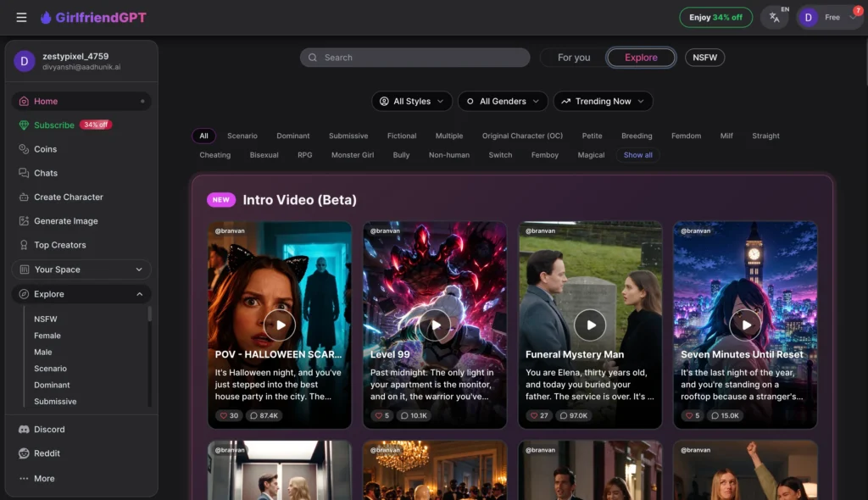Image resolution: width=868 pixels, height=500 pixels.
Task: Open Dominant under Explore in sidebar
Action: coord(52,385)
